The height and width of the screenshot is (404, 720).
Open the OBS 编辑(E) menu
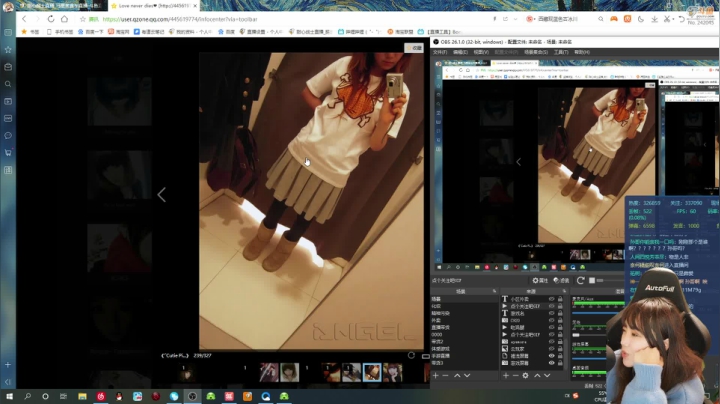(460, 52)
